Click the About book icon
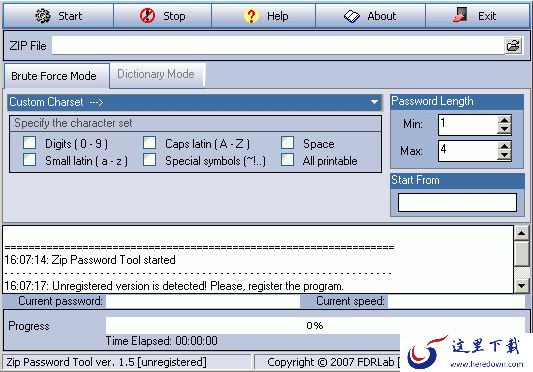Image resolution: width=533 pixels, height=372 pixels. click(x=352, y=16)
